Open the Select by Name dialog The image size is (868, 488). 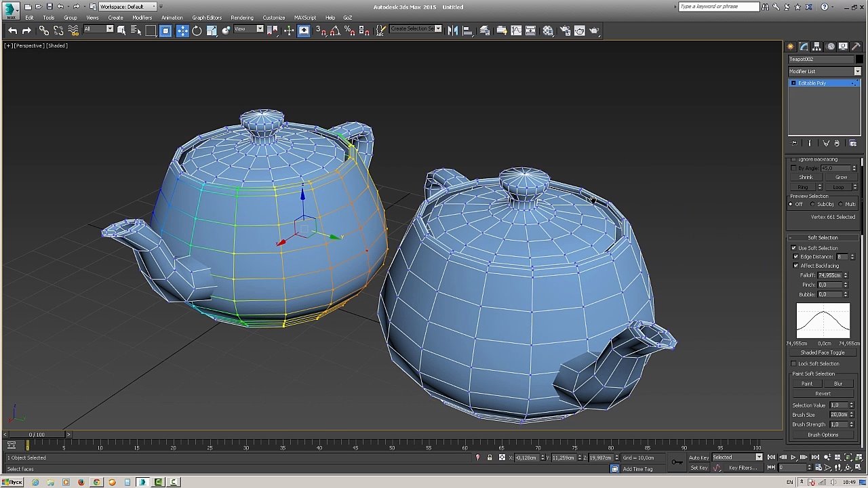136,30
